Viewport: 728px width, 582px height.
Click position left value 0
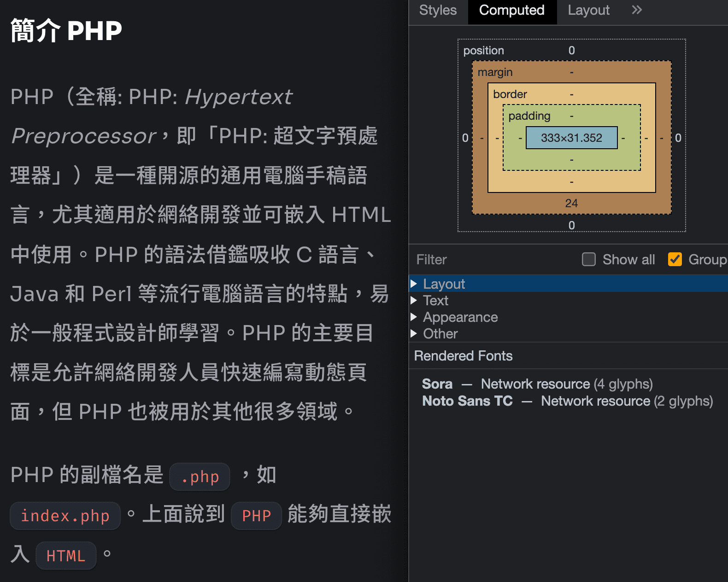[x=465, y=138]
